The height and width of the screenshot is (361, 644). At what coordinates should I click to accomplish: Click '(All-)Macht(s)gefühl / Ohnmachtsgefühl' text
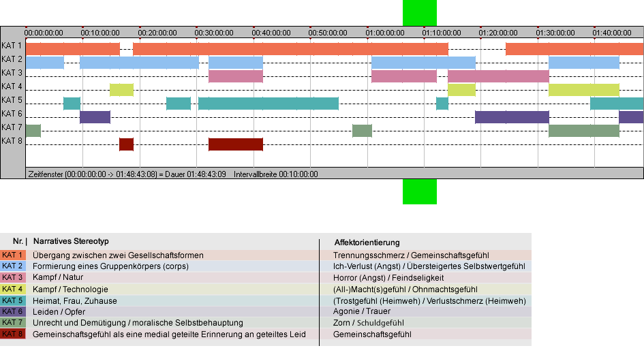click(x=405, y=289)
